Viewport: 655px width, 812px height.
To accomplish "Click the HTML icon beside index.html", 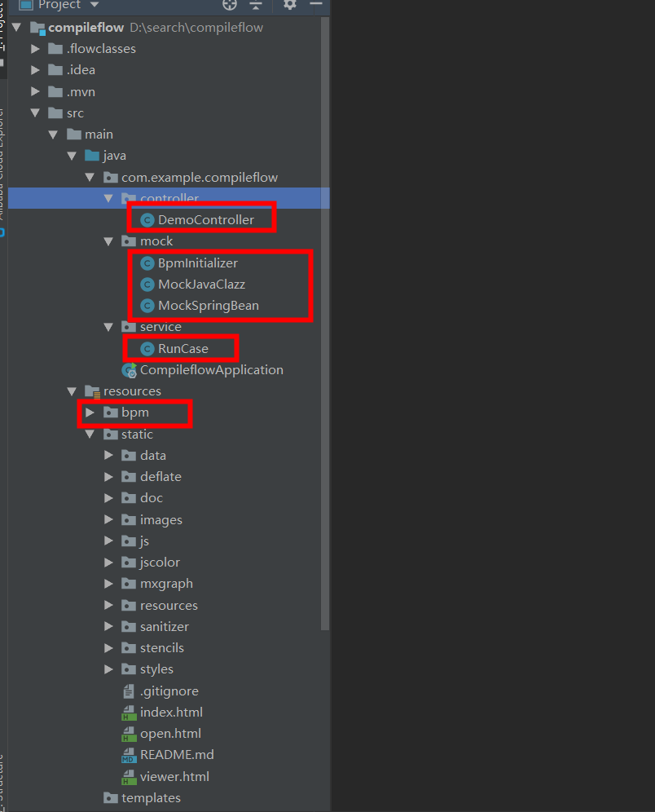I will tap(129, 712).
